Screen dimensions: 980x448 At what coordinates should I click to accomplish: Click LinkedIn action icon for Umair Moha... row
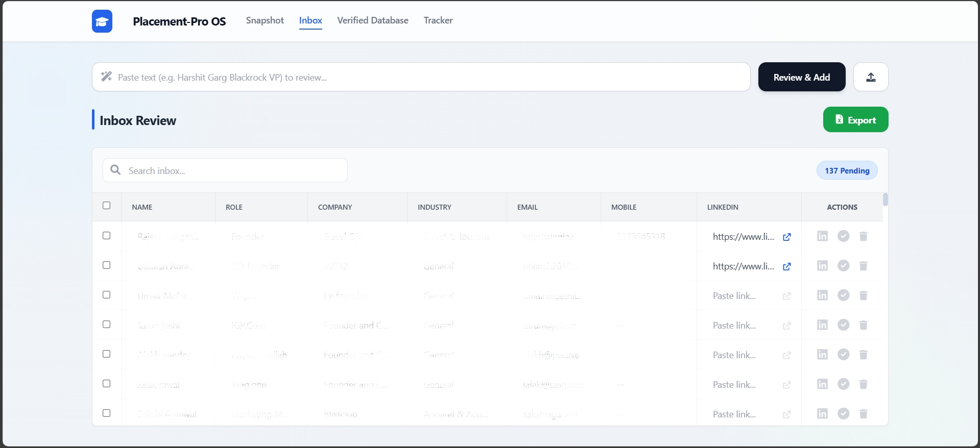(822, 295)
